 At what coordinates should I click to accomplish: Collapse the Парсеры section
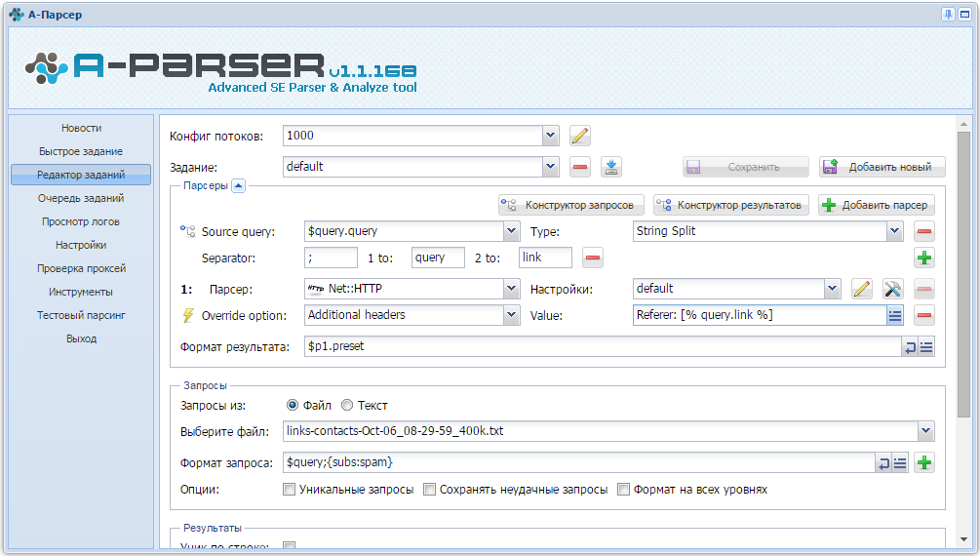tap(239, 185)
